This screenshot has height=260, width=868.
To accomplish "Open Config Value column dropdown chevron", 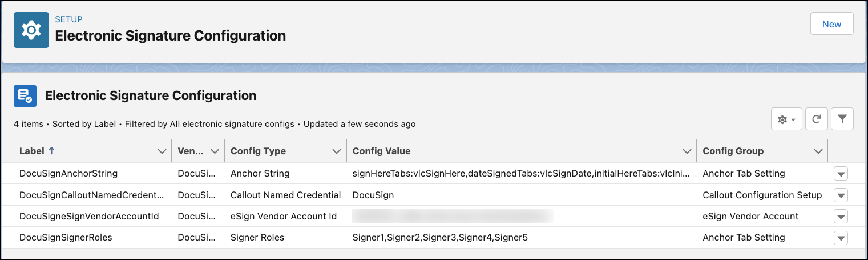I will point(687,151).
